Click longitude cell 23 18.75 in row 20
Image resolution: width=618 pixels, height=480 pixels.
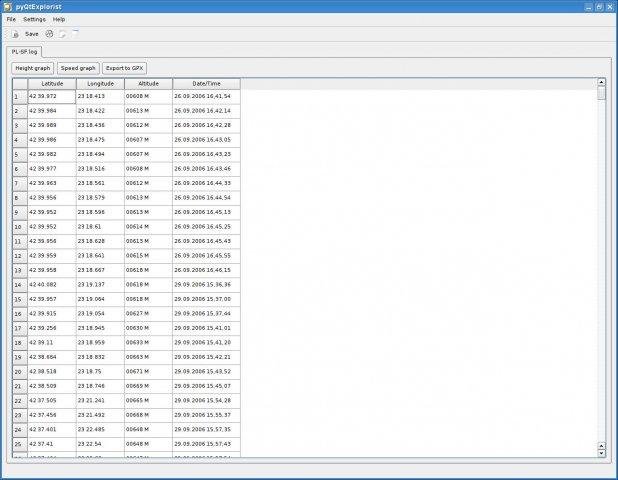(x=101, y=372)
